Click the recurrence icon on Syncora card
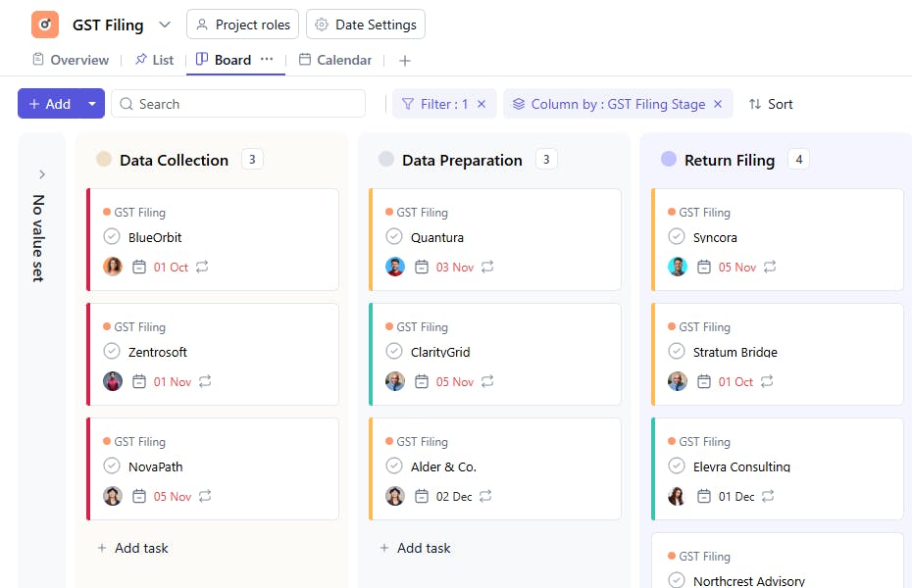 [x=770, y=267]
